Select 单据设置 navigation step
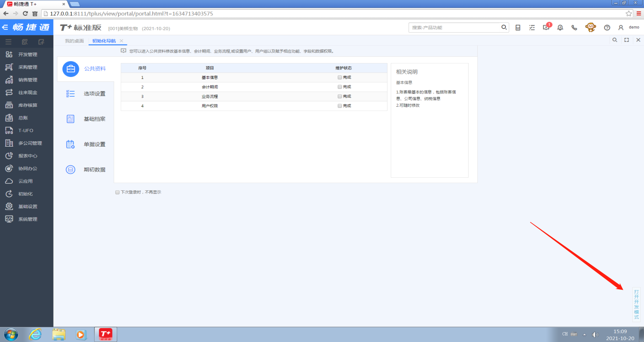This screenshot has height=342, width=644. click(x=86, y=144)
